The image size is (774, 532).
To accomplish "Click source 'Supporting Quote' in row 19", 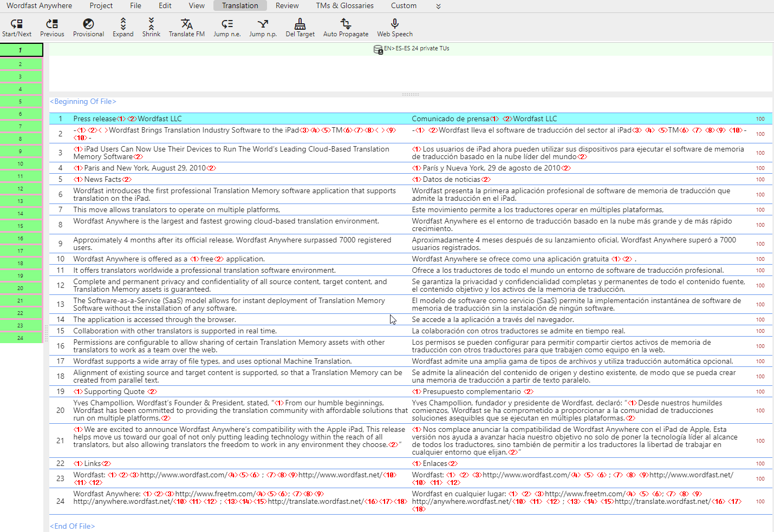I will pyautogui.click(x=114, y=391).
